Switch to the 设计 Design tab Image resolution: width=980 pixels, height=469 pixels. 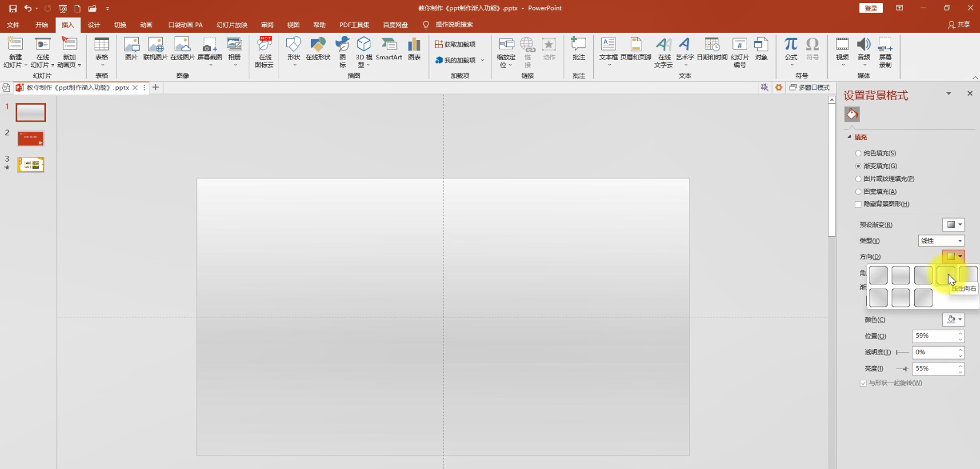click(94, 25)
